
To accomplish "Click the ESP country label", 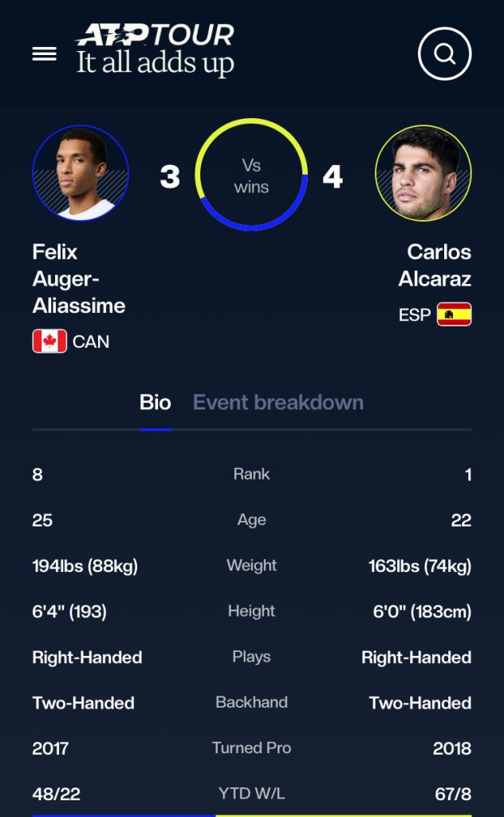I will [x=415, y=314].
